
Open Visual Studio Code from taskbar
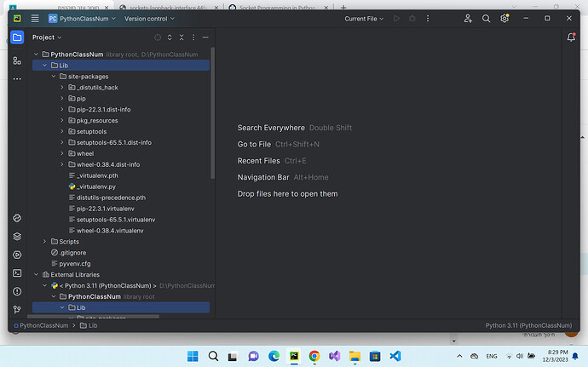click(x=395, y=356)
